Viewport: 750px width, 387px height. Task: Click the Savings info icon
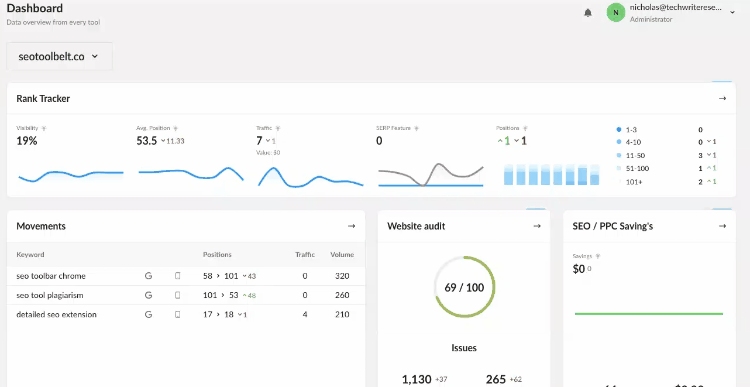pyautogui.click(x=598, y=256)
